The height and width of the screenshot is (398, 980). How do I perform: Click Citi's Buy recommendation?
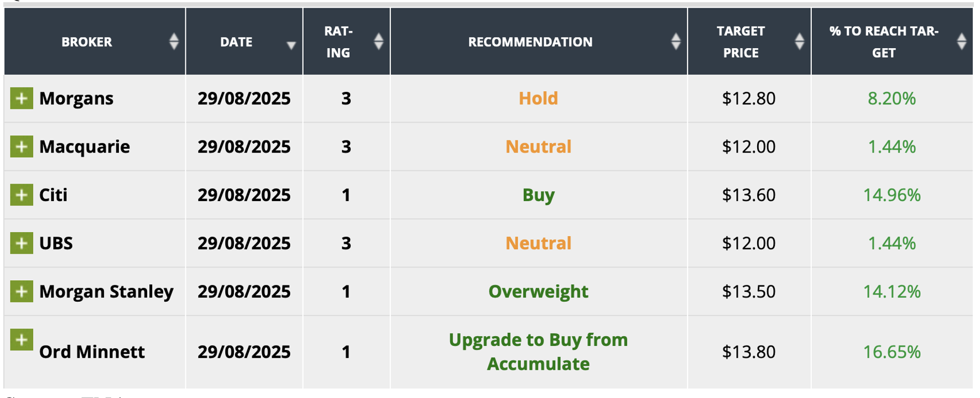click(538, 195)
